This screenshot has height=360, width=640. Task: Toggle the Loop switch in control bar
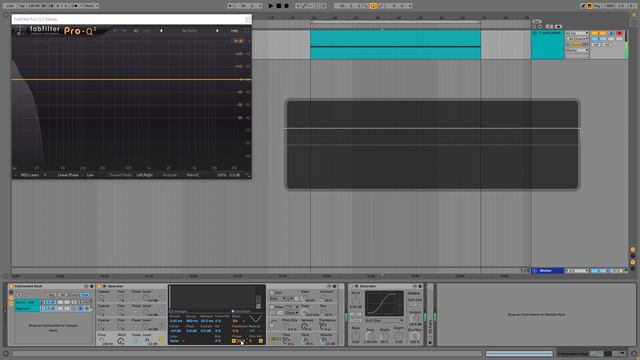(373, 6)
